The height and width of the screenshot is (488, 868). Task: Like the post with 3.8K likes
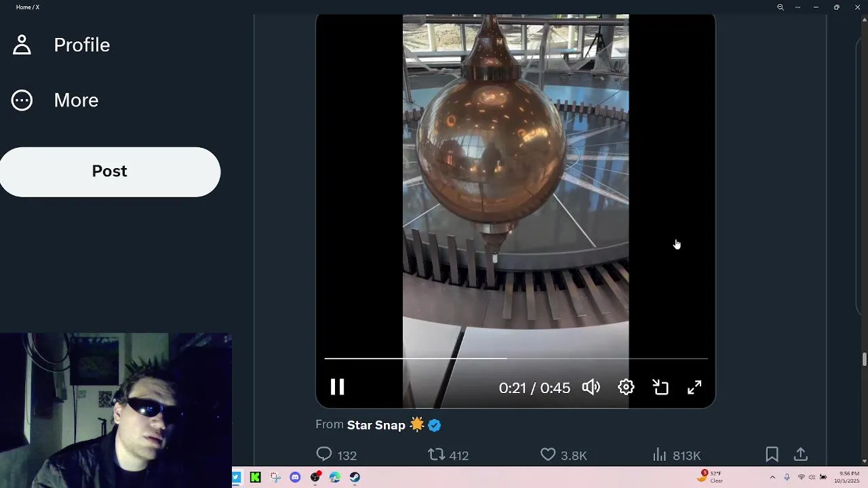click(564, 455)
